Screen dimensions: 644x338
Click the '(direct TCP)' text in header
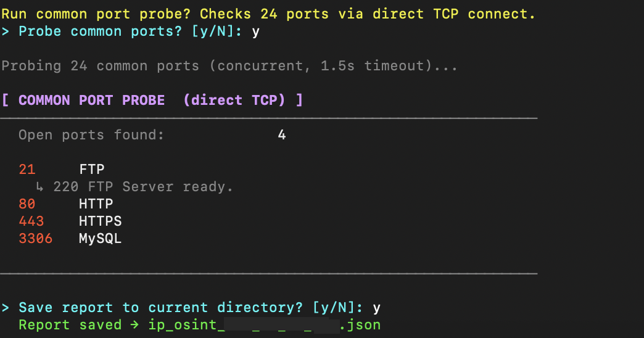(x=234, y=100)
